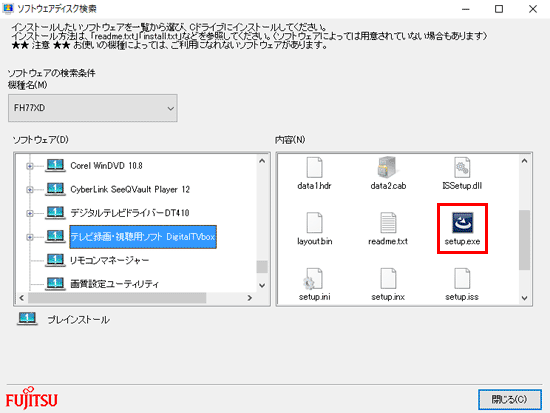Click software list scroll up arrow

[x=262, y=161]
